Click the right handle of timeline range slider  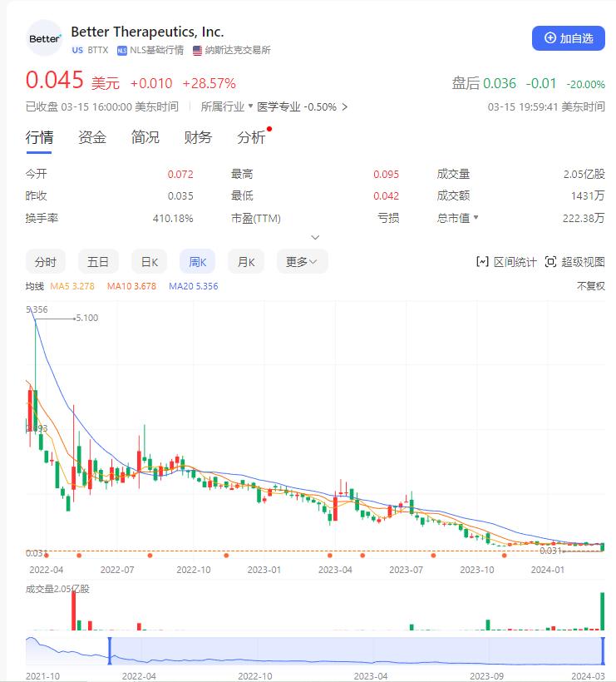[602, 650]
